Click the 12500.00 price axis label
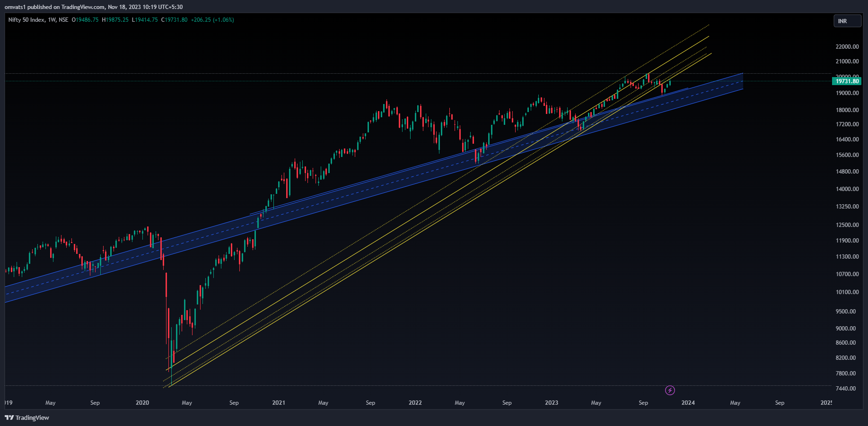Viewport: 868px width, 426px height. coord(847,225)
